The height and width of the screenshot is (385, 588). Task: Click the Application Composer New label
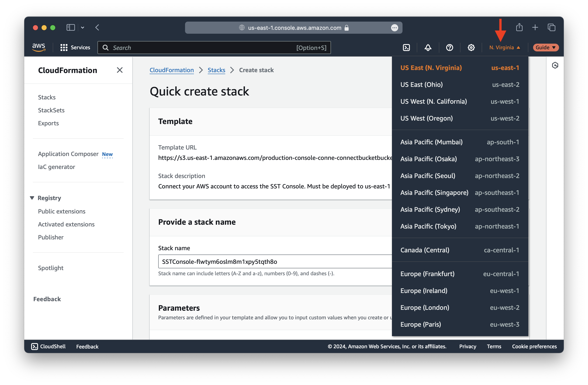pyautogui.click(x=75, y=153)
